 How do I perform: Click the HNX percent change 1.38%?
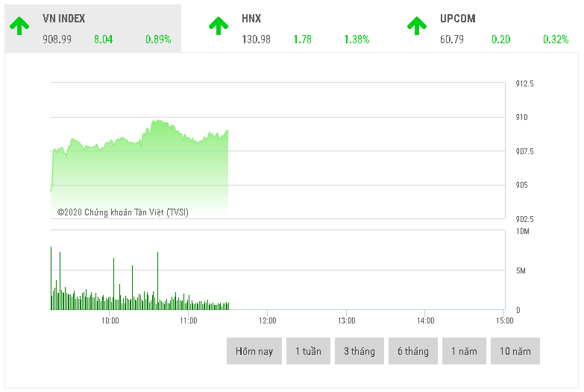click(x=357, y=39)
